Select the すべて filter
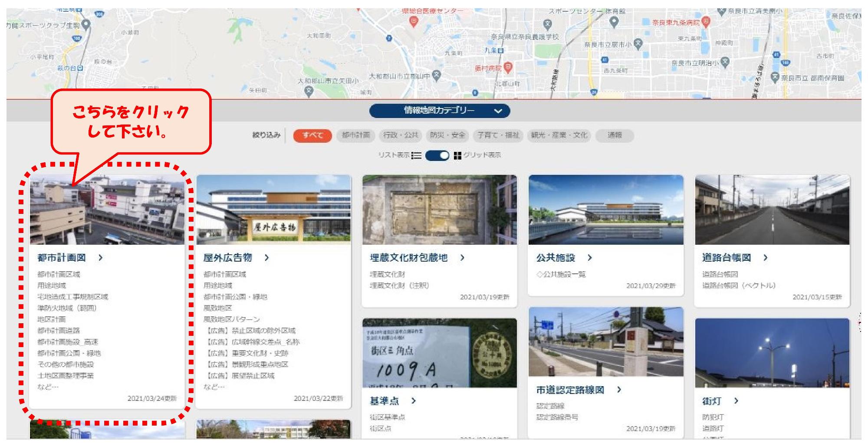Viewport: 868px width, 443px height. click(312, 135)
